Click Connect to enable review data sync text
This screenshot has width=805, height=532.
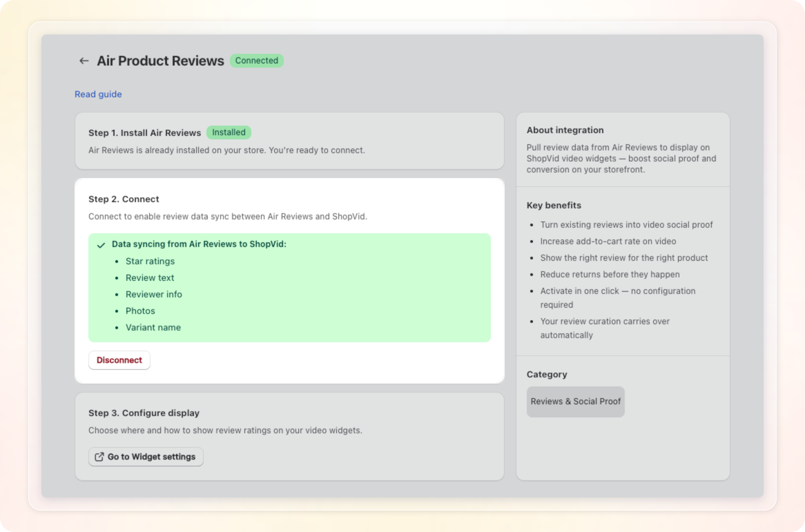pyautogui.click(x=227, y=216)
